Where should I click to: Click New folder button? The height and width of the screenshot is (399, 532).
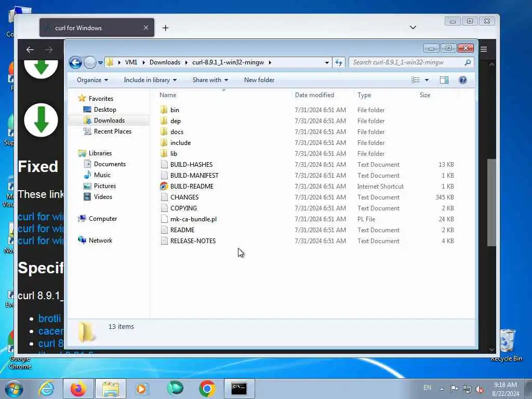(x=259, y=80)
